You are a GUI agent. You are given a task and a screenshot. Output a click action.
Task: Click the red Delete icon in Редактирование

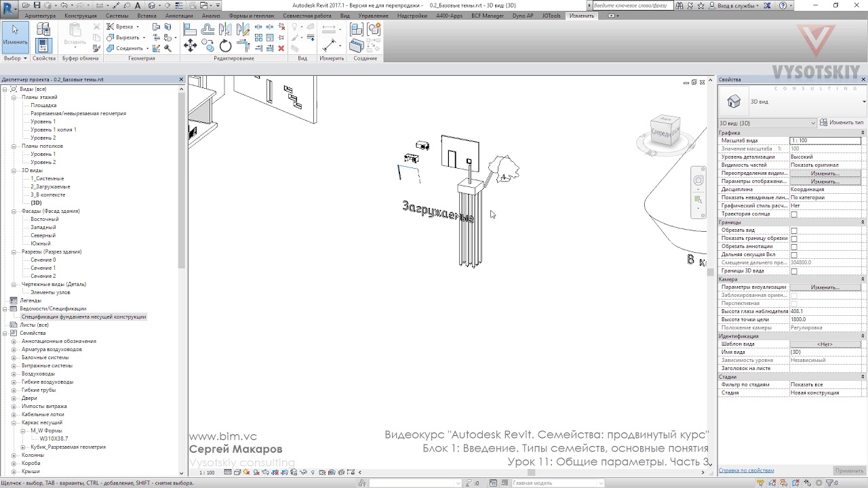(x=281, y=48)
